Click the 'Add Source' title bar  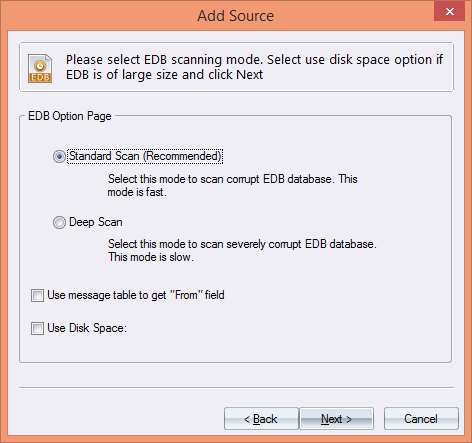pos(235,16)
